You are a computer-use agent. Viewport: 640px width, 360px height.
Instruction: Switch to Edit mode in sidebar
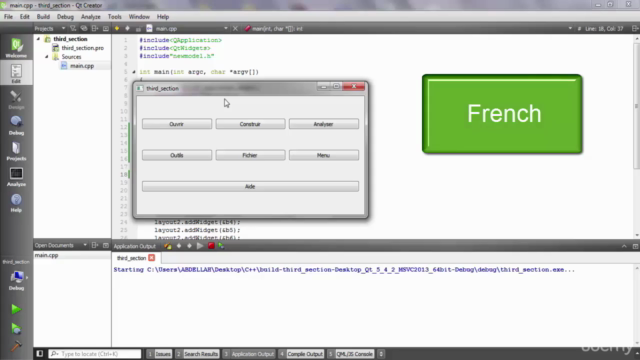tap(16, 73)
